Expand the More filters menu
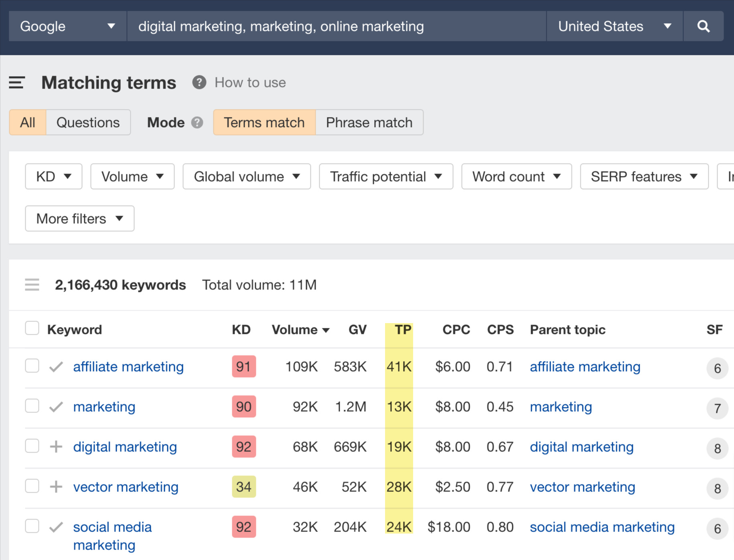Image resolution: width=734 pixels, height=560 pixels. pyautogui.click(x=79, y=218)
